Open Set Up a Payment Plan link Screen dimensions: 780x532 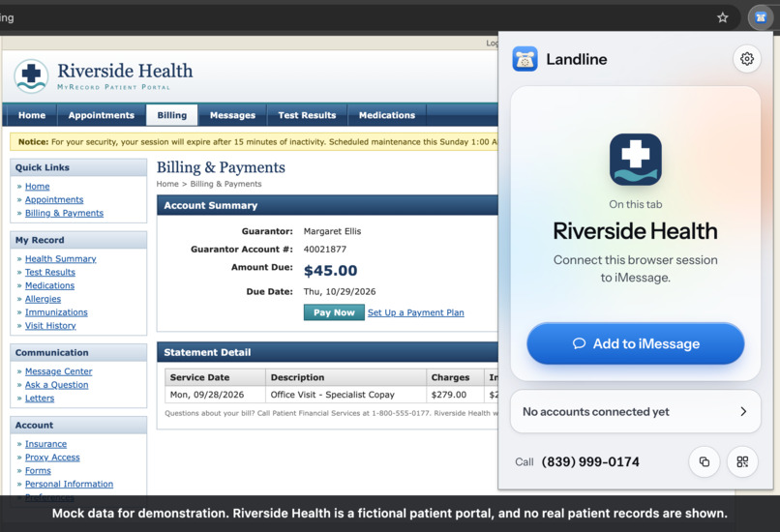416,312
